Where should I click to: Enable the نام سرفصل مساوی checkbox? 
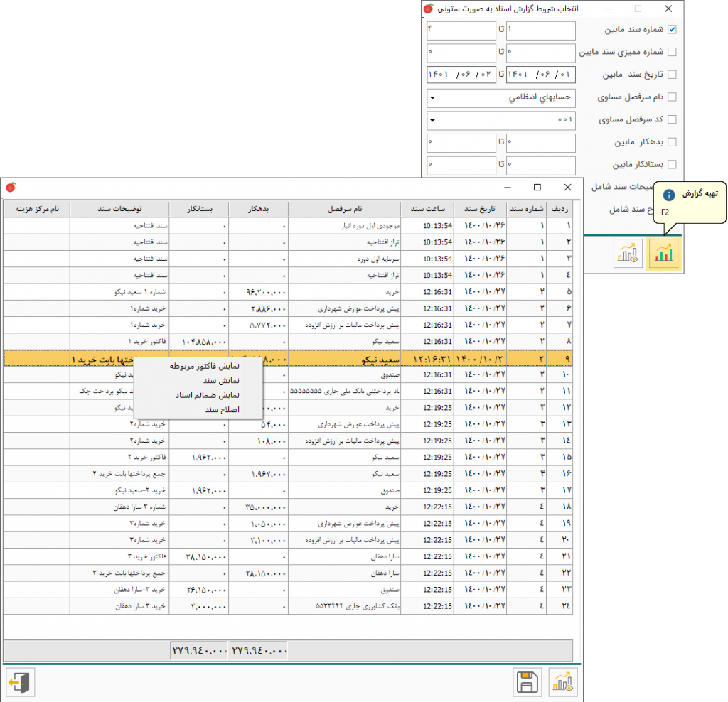pyautogui.click(x=672, y=97)
